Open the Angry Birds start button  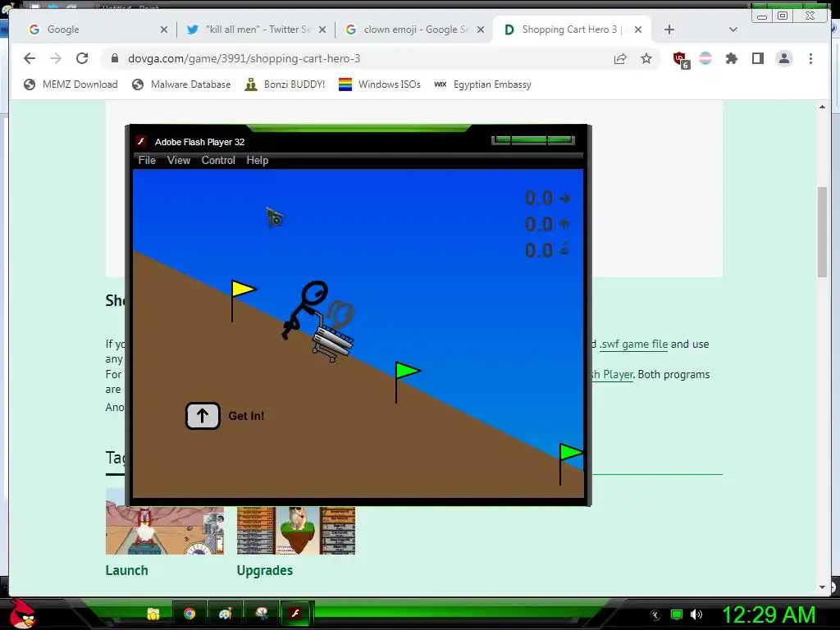point(22,614)
